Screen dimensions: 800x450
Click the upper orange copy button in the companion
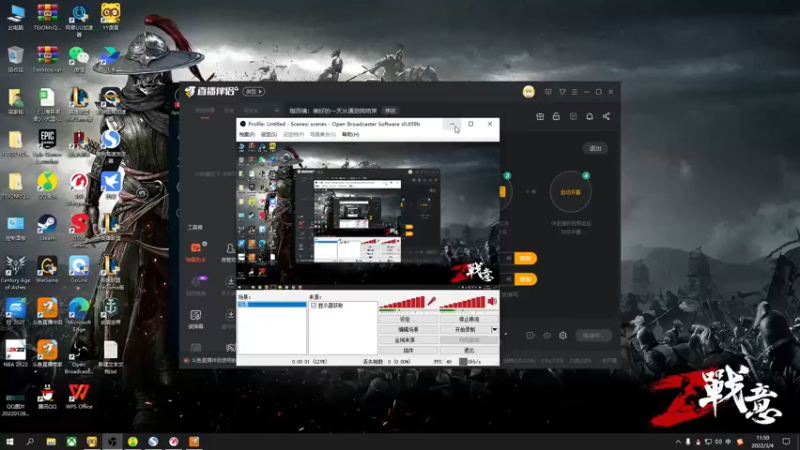526,258
